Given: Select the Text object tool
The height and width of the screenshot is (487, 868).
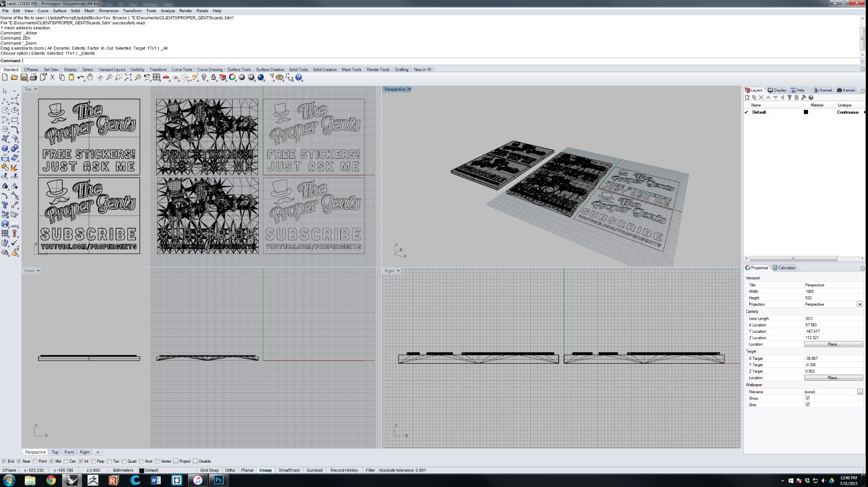Looking at the screenshot, I should click(5, 205).
